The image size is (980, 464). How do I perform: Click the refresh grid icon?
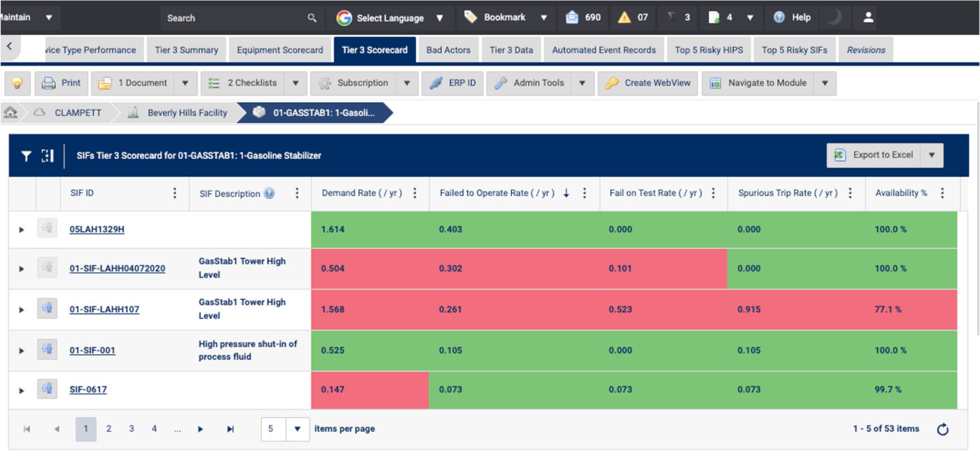point(942,430)
